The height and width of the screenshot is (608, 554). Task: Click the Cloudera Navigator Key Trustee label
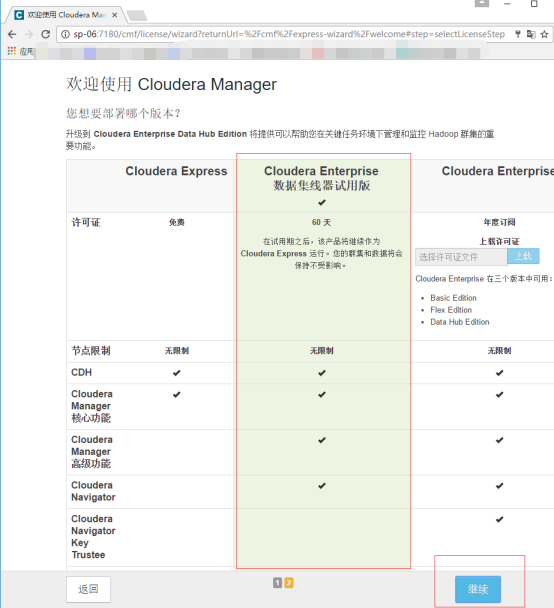[93, 537]
